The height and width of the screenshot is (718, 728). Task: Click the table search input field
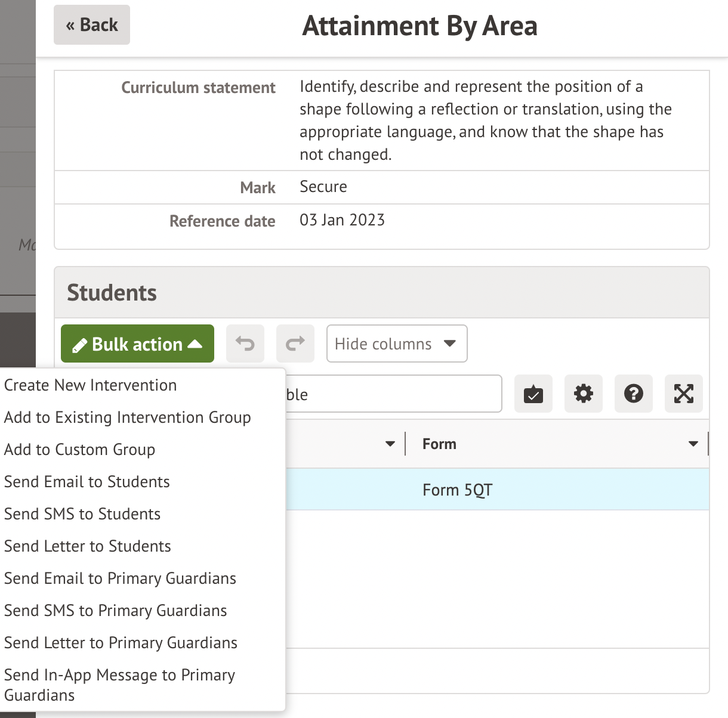point(393,394)
